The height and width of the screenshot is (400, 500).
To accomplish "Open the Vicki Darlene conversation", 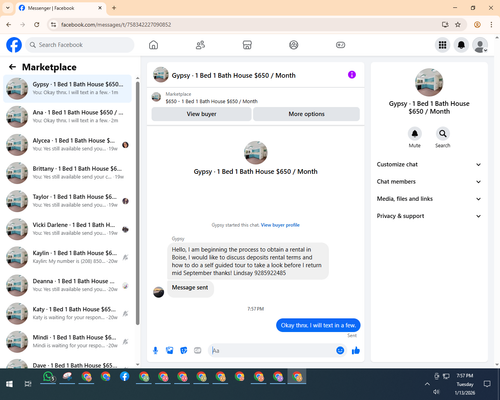I will coord(67,229).
